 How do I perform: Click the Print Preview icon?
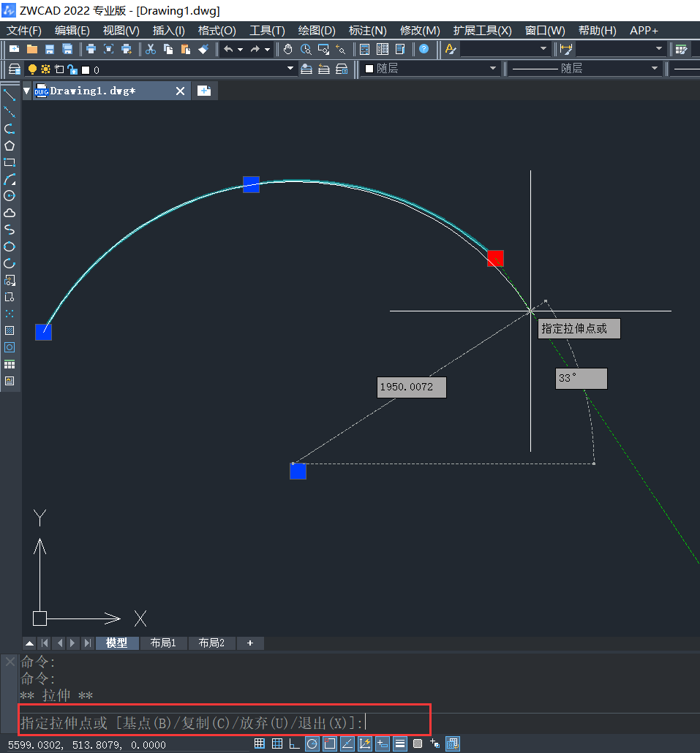(x=108, y=49)
